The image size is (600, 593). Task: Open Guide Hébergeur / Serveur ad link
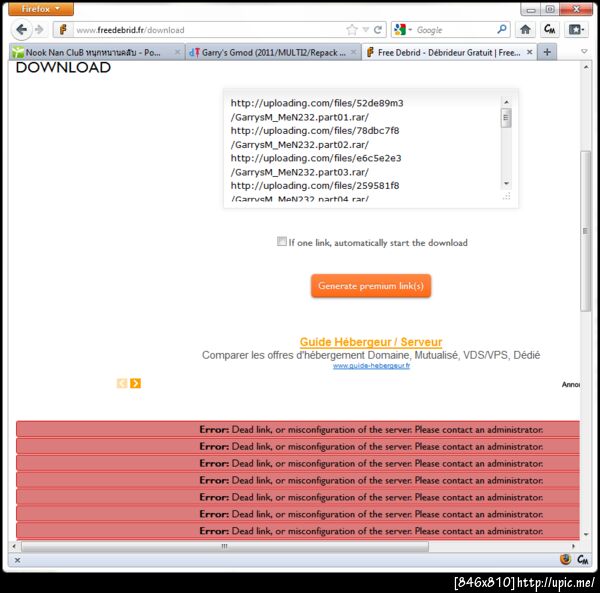371,342
